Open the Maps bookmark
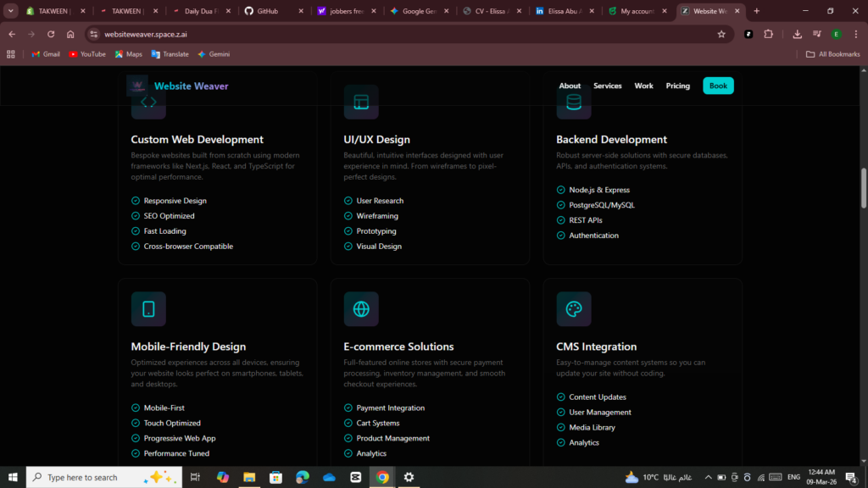The height and width of the screenshot is (488, 868). tap(129, 54)
